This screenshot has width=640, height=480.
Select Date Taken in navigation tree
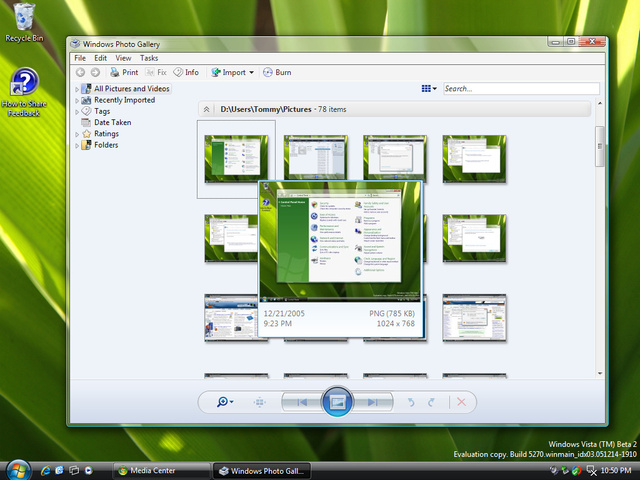coord(106,122)
